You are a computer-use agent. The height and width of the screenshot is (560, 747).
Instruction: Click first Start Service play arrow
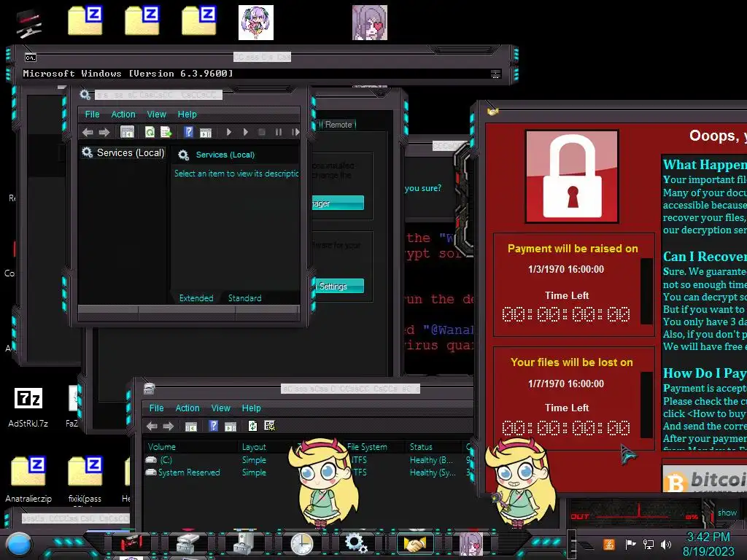tap(229, 133)
